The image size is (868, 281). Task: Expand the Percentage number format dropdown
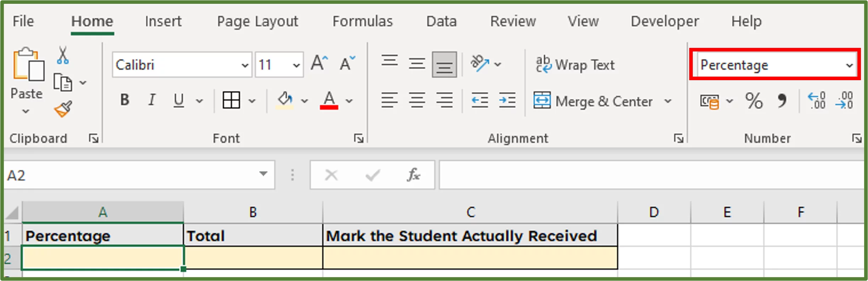click(x=849, y=65)
